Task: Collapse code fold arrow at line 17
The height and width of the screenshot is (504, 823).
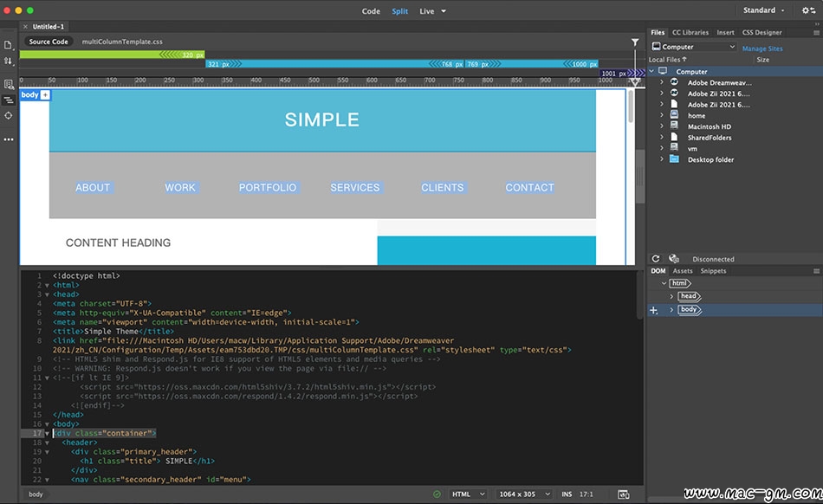Action: pos(47,433)
